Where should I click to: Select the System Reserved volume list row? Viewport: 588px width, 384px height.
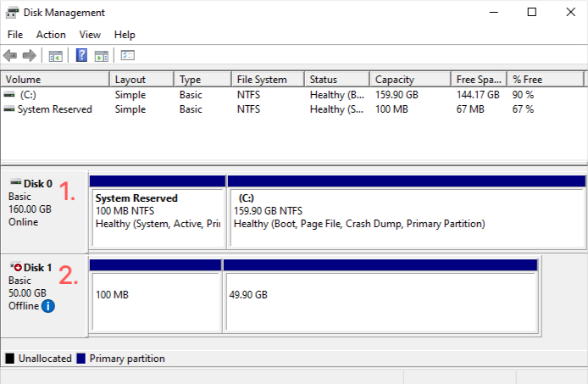[x=294, y=109]
